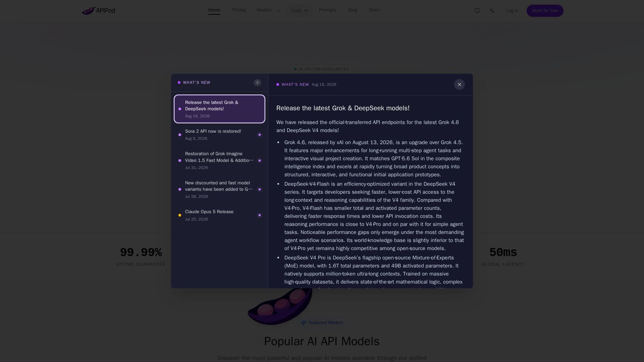The image size is (644, 362).
Task: Click the dialog title about Grok & DeepSeek
Action: (x=343, y=108)
